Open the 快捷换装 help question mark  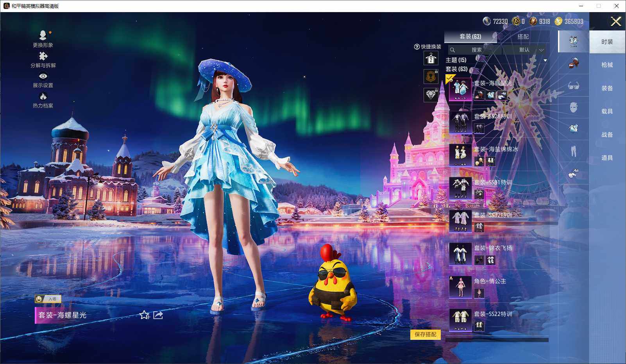[x=417, y=47]
